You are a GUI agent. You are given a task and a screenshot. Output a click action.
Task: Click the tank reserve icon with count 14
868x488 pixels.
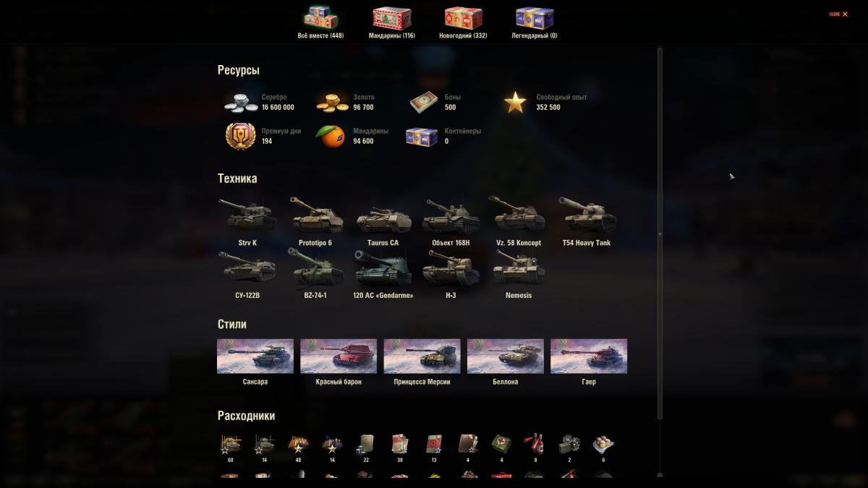264,444
